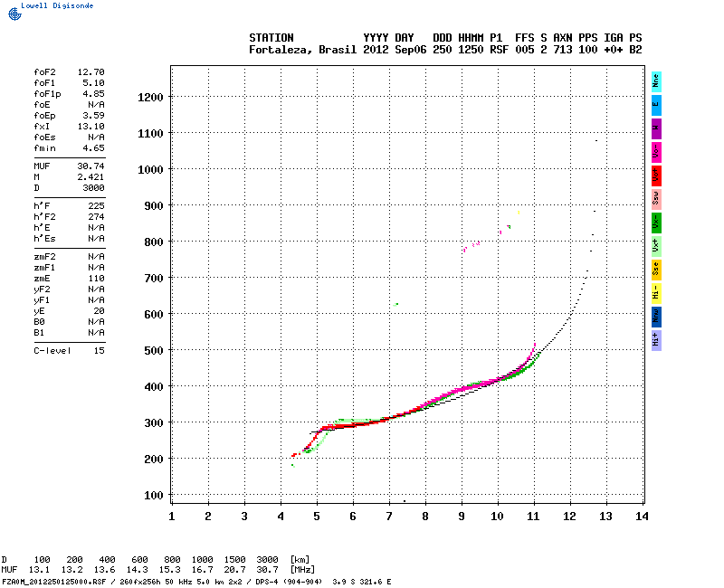The image size is (724, 588).
Task: Click the 100 km height axis label
Action: (154, 496)
